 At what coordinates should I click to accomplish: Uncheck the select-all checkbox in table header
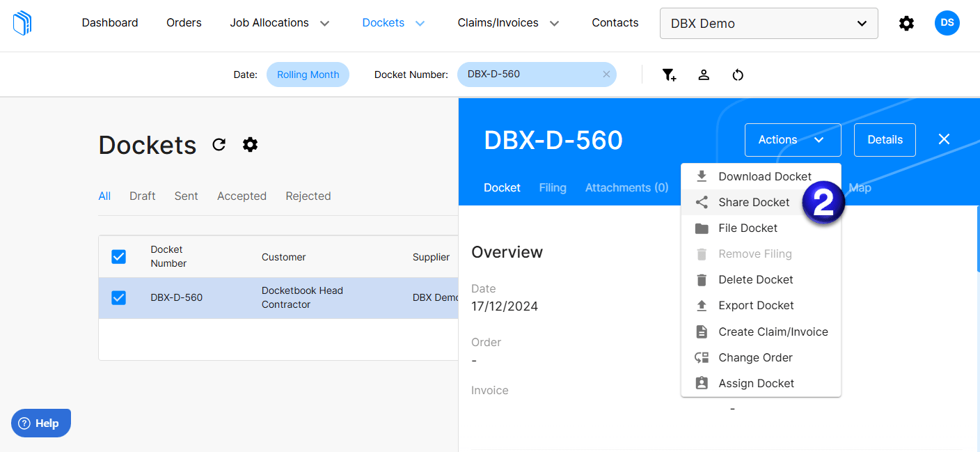pyautogui.click(x=118, y=256)
